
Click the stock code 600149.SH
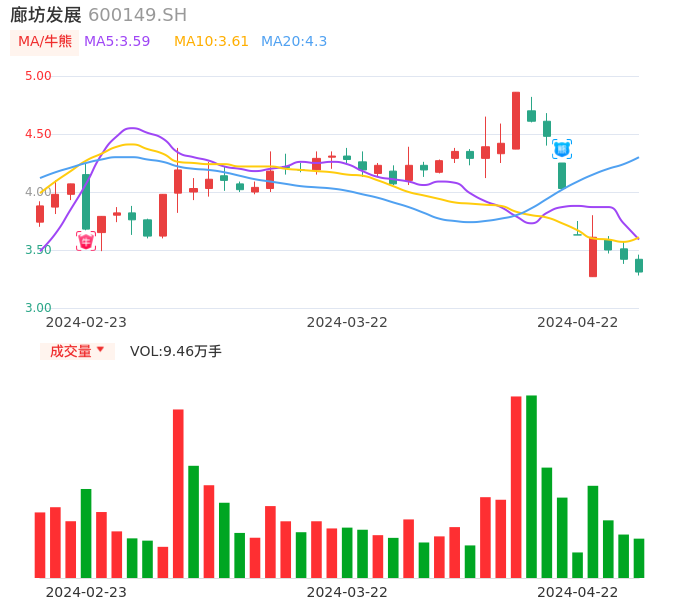click(137, 15)
